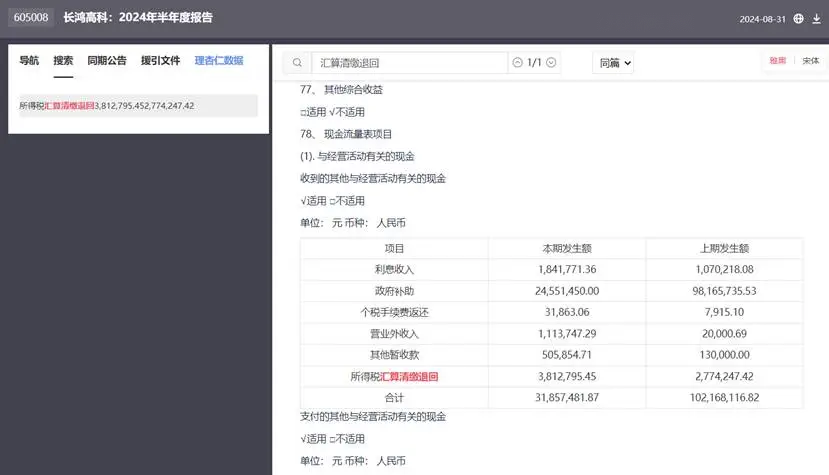Click the 项目 column header
Screen dimensions: 829x475
(x=394, y=248)
